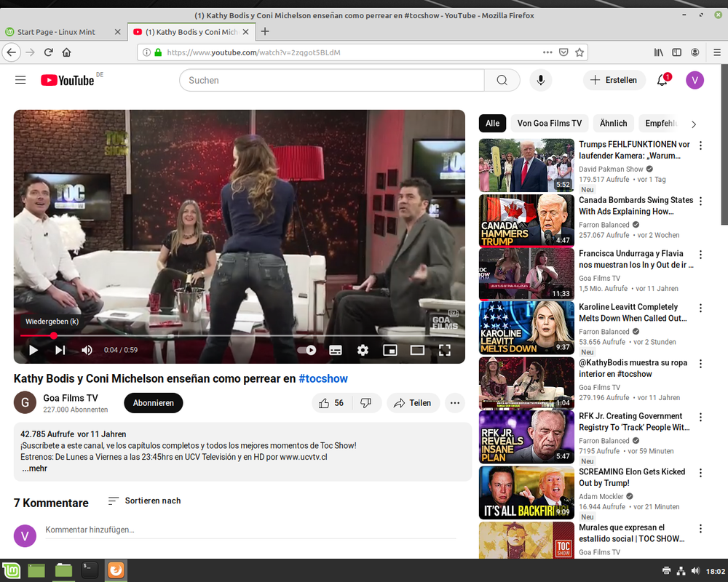This screenshot has width=728, height=582.
Task: Open player settings gear
Action: [363, 350]
